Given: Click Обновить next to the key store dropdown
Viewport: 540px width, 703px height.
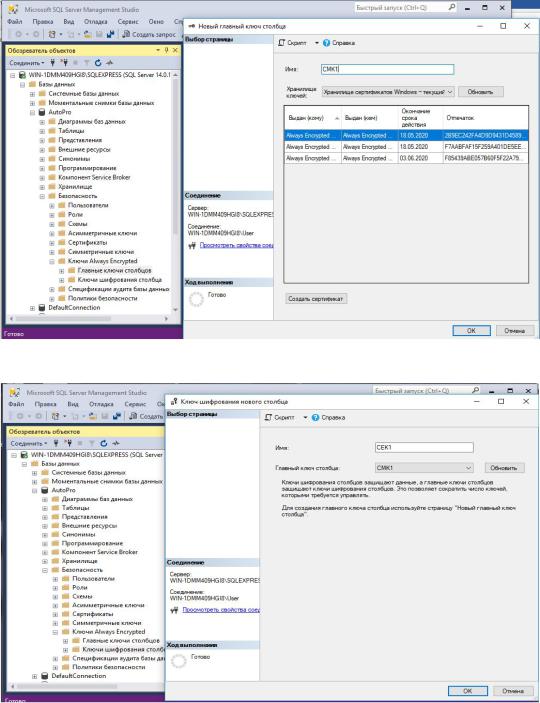Looking at the screenshot, I should (x=480, y=91).
